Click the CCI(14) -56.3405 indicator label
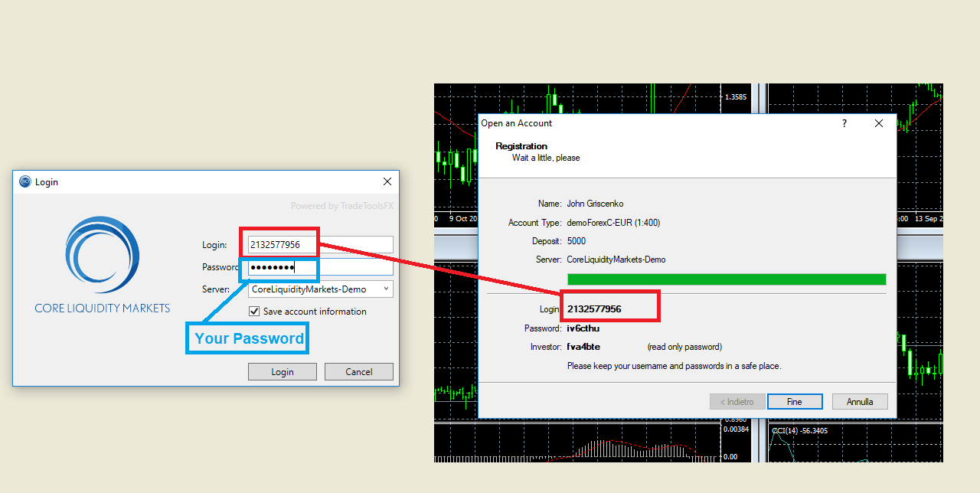Image resolution: width=980 pixels, height=493 pixels. pyautogui.click(x=802, y=431)
